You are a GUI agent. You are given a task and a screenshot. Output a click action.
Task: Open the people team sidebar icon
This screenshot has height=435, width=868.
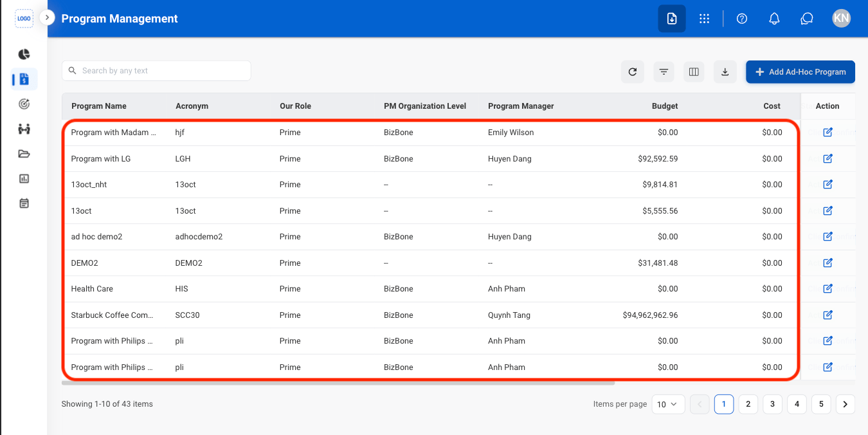tap(24, 129)
